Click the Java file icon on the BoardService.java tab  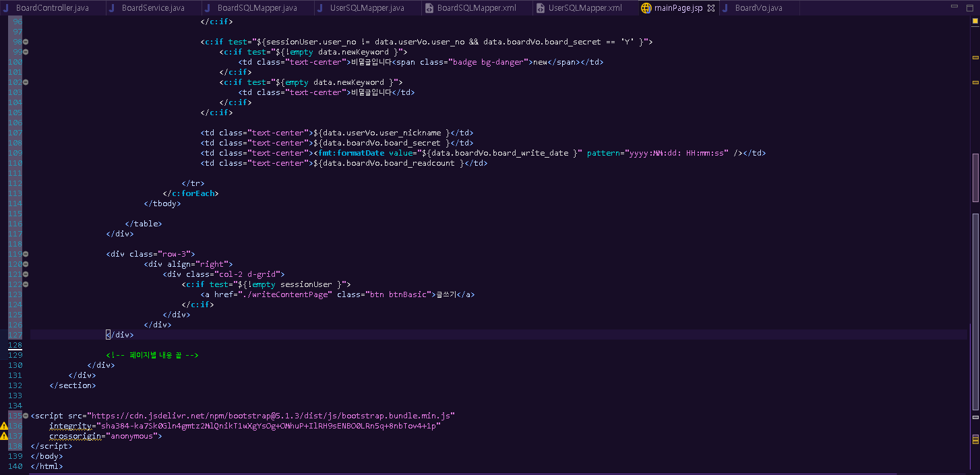(113, 8)
